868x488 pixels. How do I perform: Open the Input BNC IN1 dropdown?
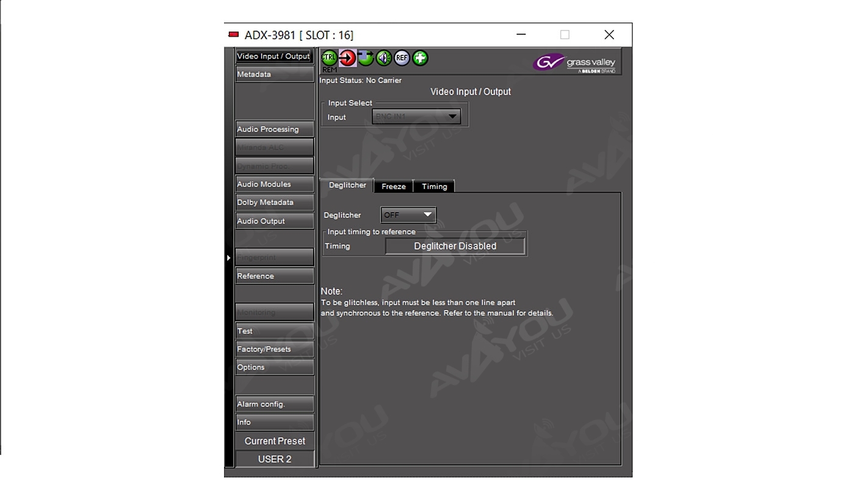(416, 117)
